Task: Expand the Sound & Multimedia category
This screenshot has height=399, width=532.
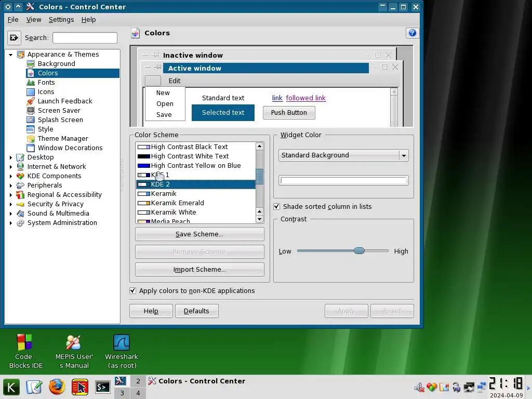Action: coord(11,214)
